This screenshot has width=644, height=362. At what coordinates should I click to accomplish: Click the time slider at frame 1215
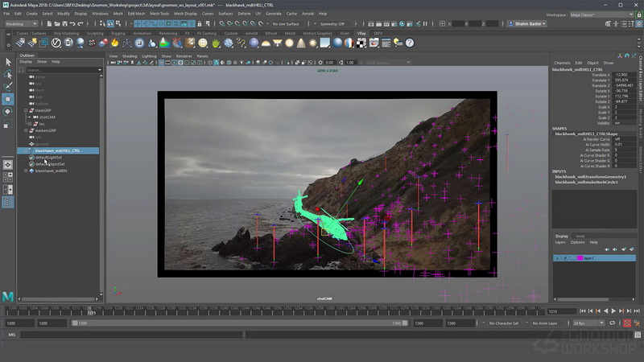tap(90, 311)
